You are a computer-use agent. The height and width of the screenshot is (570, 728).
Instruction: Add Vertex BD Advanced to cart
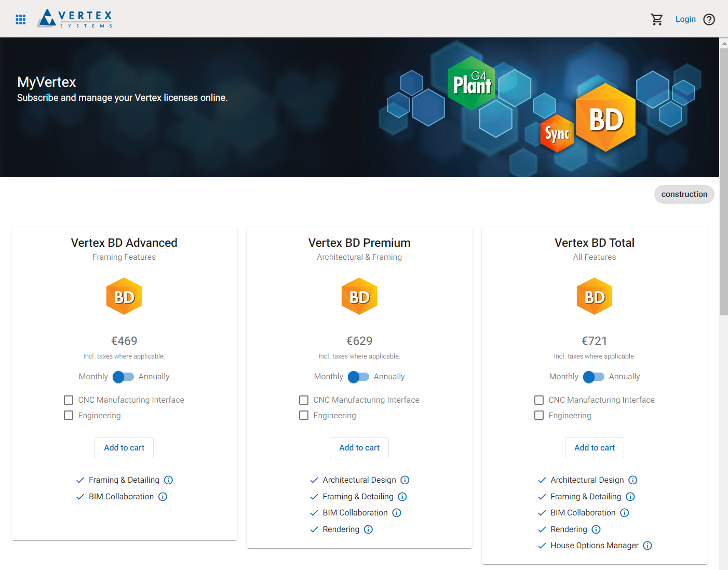pos(124,448)
